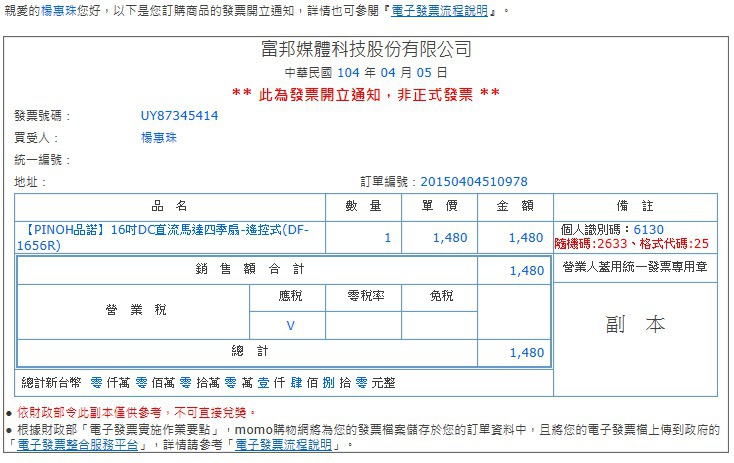Click the quantity value 1 in product row

point(388,238)
